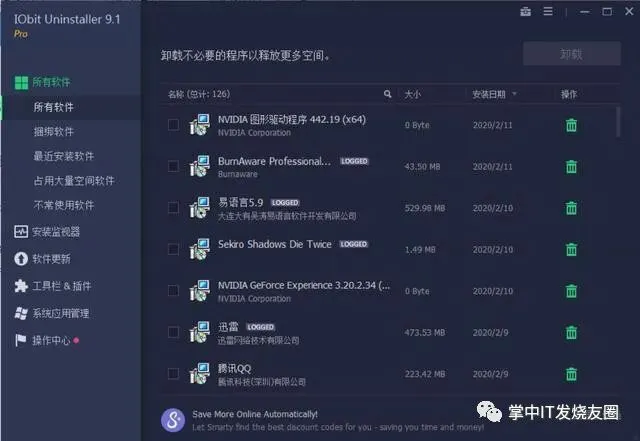Click the program icon of BurnAware Professional
Viewport: 640px width, 441px height.
tap(200, 166)
